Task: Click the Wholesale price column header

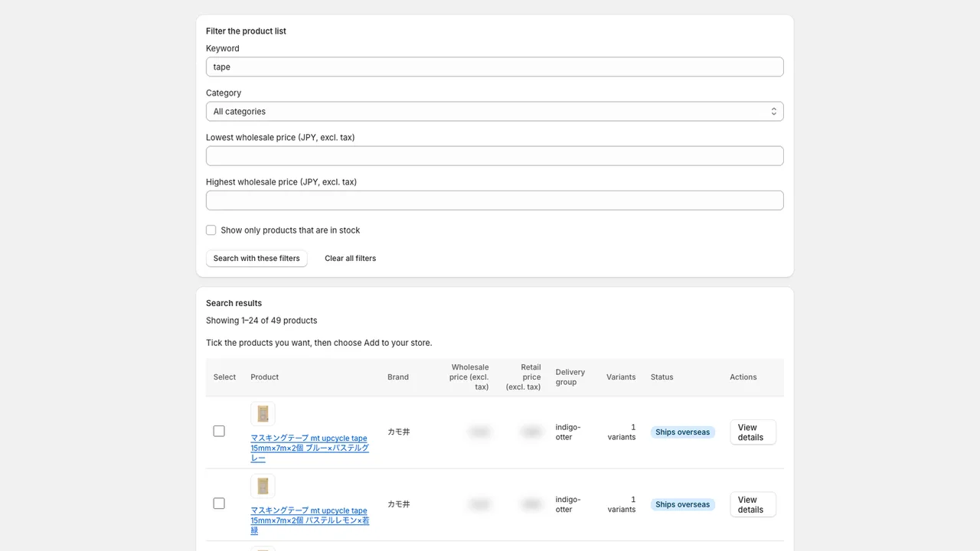Action: point(469,377)
